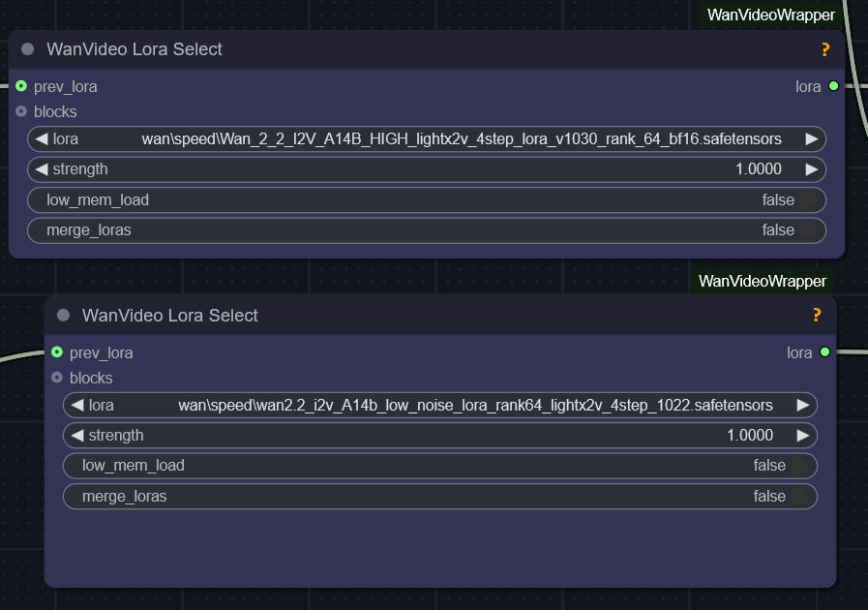Toggle low_mem_load on HIGH lightx2v node

pos(427,200)
